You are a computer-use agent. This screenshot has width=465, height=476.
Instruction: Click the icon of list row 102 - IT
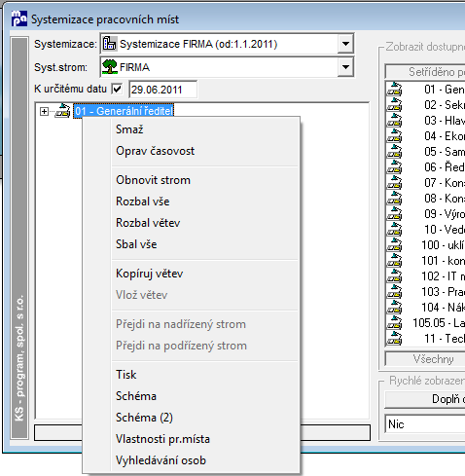394,276
